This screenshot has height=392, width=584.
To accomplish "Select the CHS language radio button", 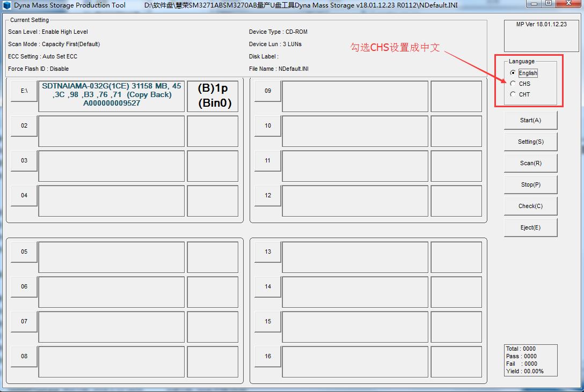I will click(x=513, y=84).
